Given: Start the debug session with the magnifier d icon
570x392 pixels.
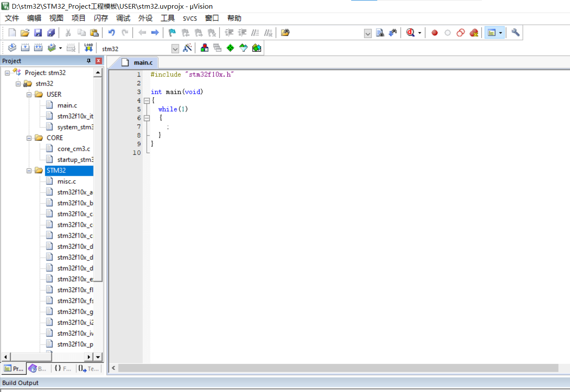Looking at the screenshot, I should pyautogui.click(x=410, y=33).
